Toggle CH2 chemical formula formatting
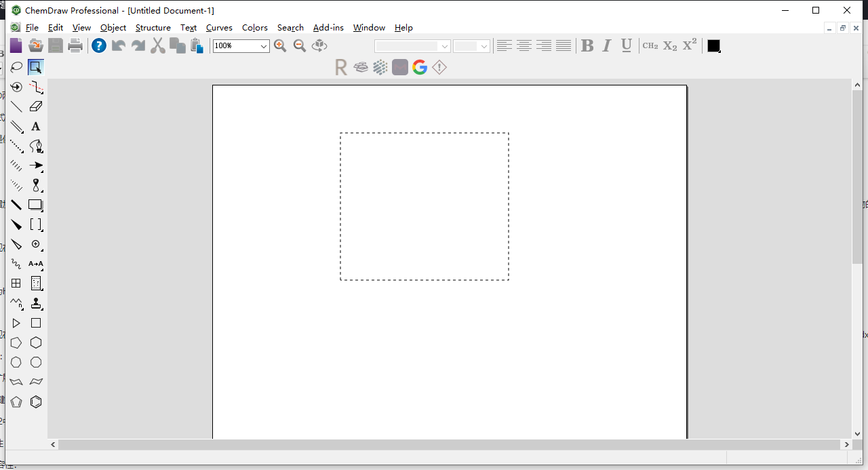The image size is (868, 470). click(x=650, y=45)
